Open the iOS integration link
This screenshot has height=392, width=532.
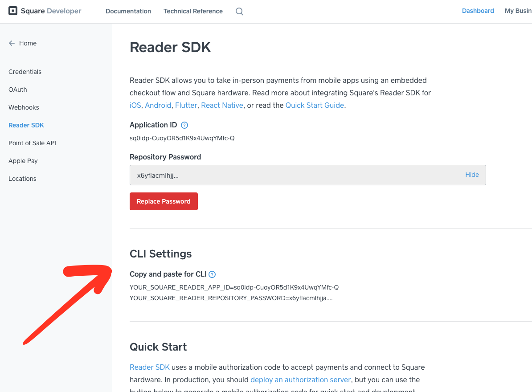[135, 105]
